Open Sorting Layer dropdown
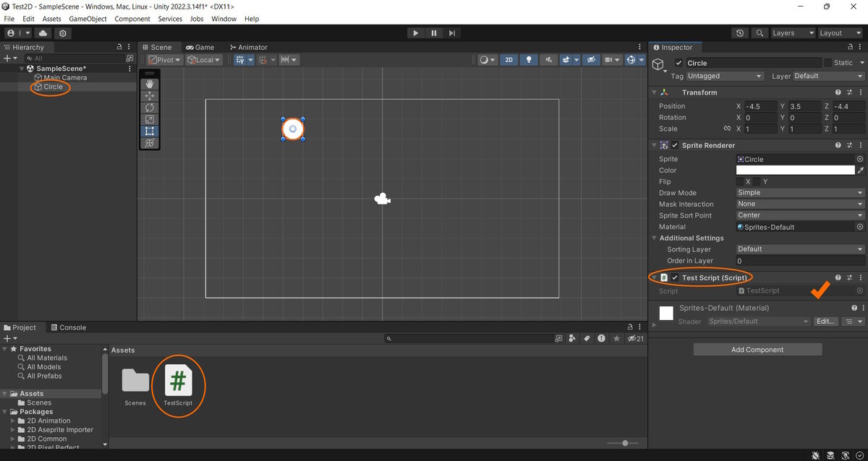This screenshot has height=461, width=868. [x=800, y=249]
